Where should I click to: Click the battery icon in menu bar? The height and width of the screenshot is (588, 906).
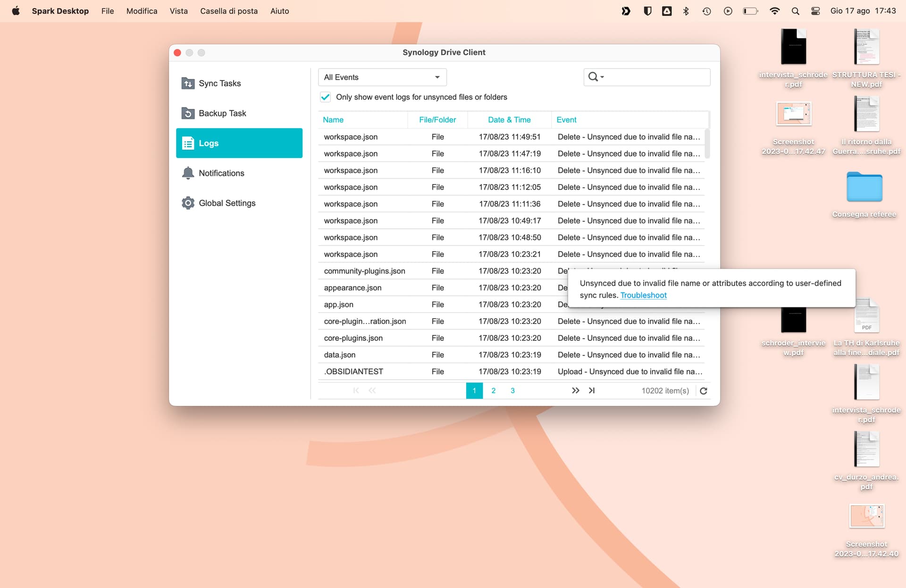(x=750, y=11)
